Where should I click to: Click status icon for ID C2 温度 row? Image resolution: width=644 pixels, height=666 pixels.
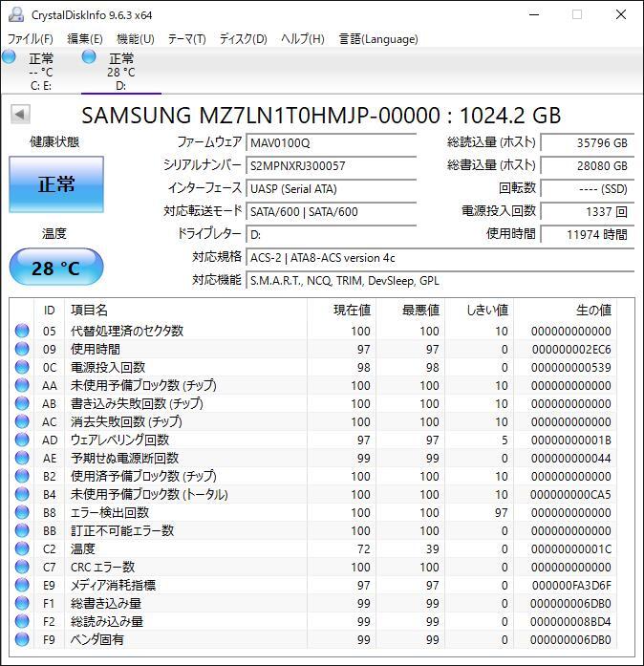(x=22, y=548)
